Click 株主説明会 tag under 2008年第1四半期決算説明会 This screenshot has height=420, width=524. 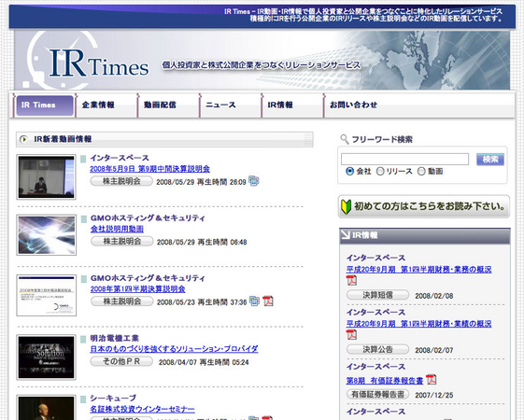click(122, 301)
